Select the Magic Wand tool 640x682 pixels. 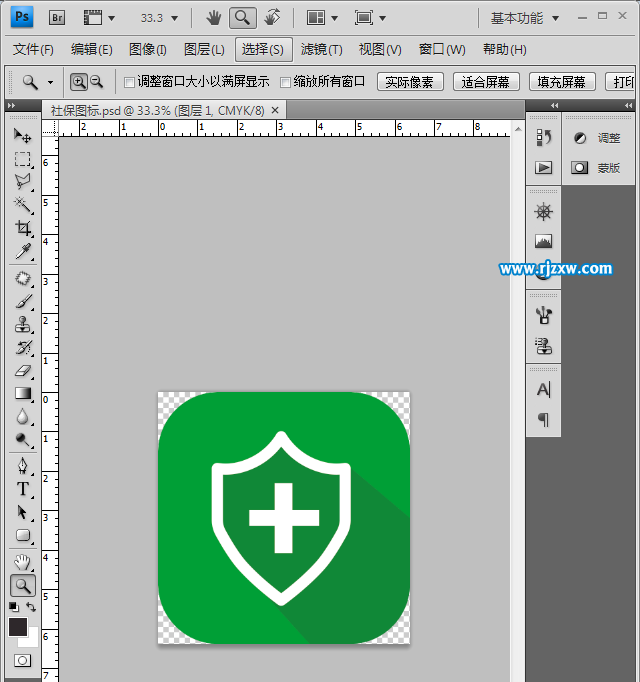[x=23, y=204]
